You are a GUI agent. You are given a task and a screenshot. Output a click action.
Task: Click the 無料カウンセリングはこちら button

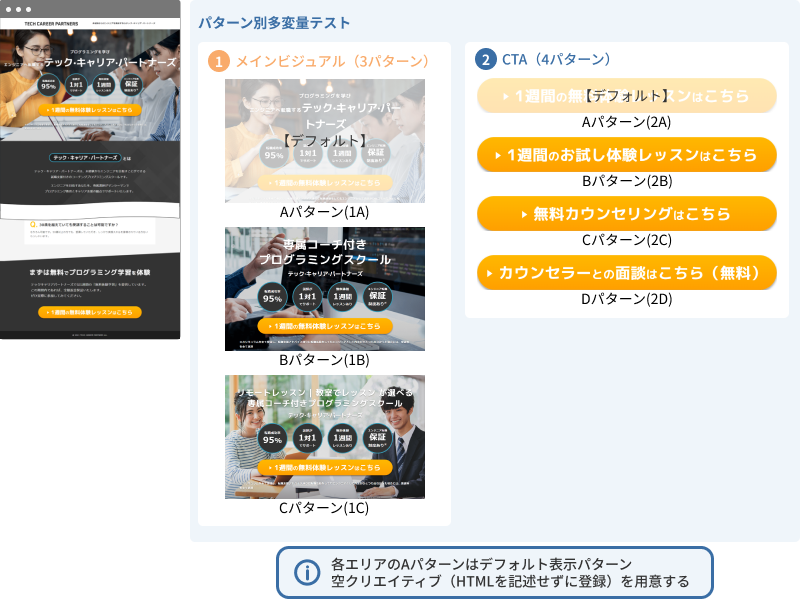[627, 213]
